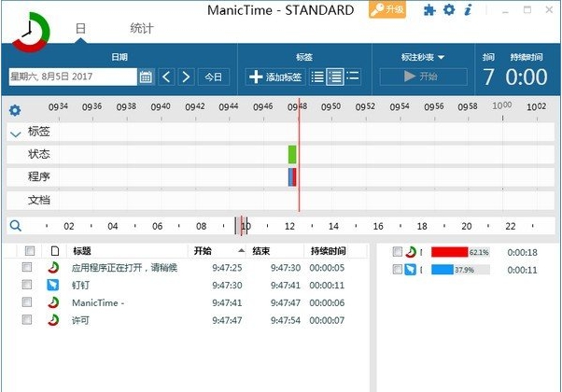Viewport: 562px width, 392px height.
Task: Click the 程序 timeline row label
Action: tap(39, 176)
